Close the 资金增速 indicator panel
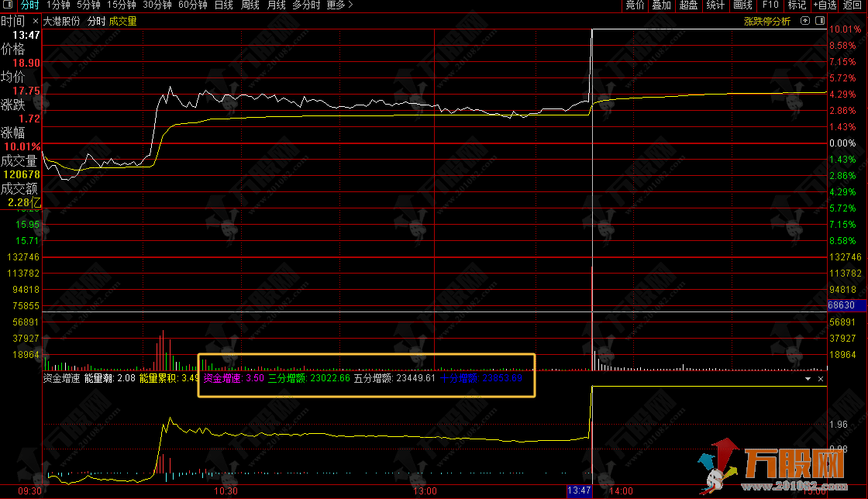Screen dimensions: 868x499 [x=820, y=380]
